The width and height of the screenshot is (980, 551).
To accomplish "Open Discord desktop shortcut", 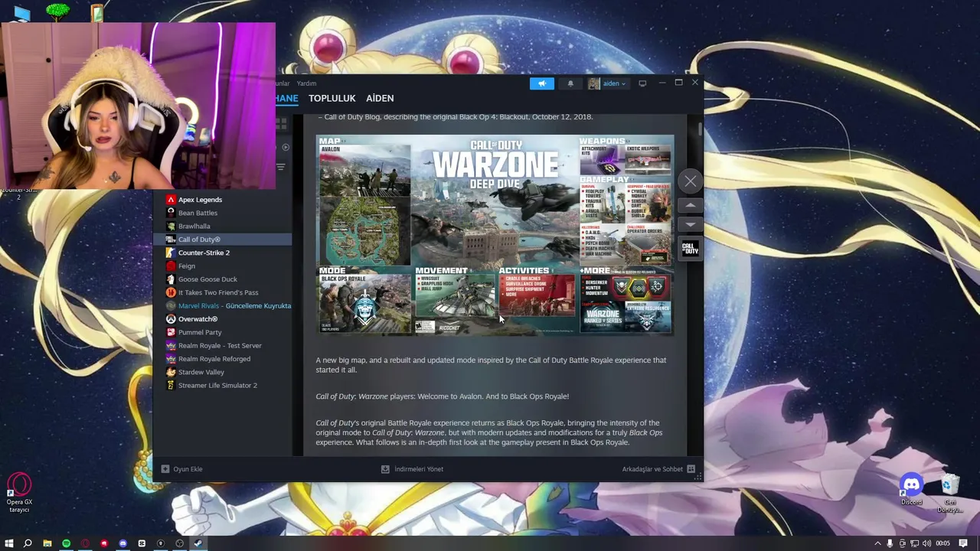I will click(x=911, y=490).
